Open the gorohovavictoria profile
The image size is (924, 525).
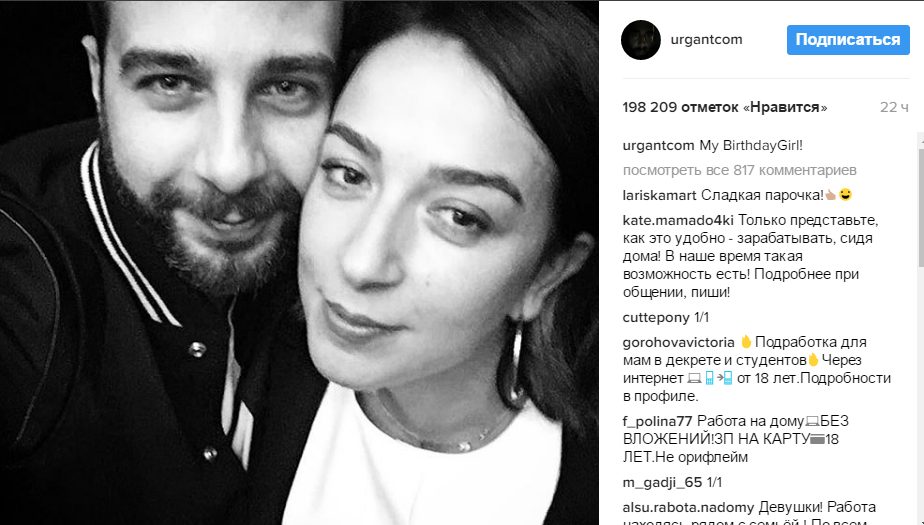pos(678,342)
